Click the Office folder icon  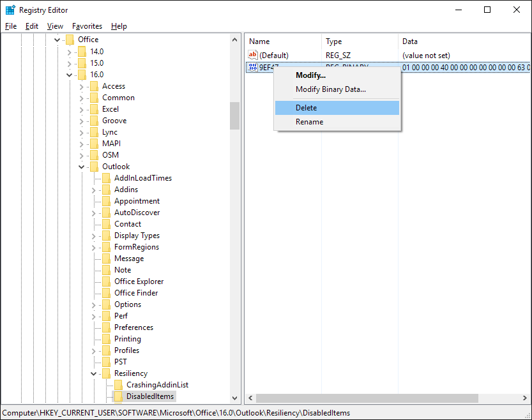click(x=70, y=40)
